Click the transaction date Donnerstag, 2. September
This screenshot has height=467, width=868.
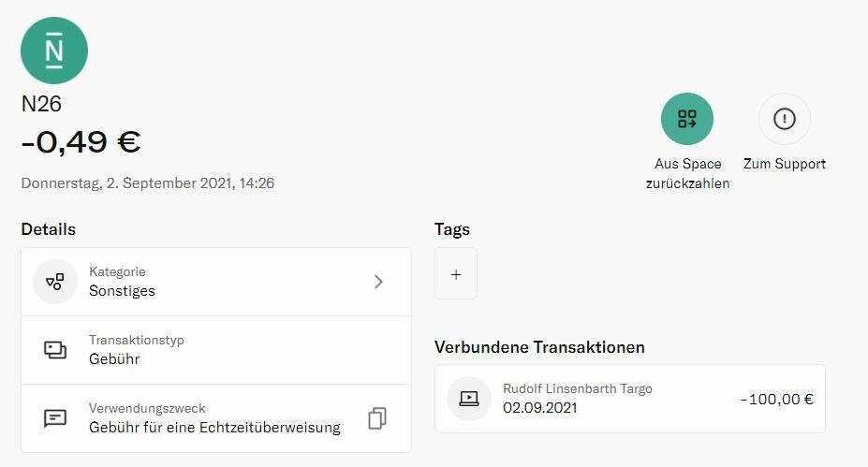147,183
